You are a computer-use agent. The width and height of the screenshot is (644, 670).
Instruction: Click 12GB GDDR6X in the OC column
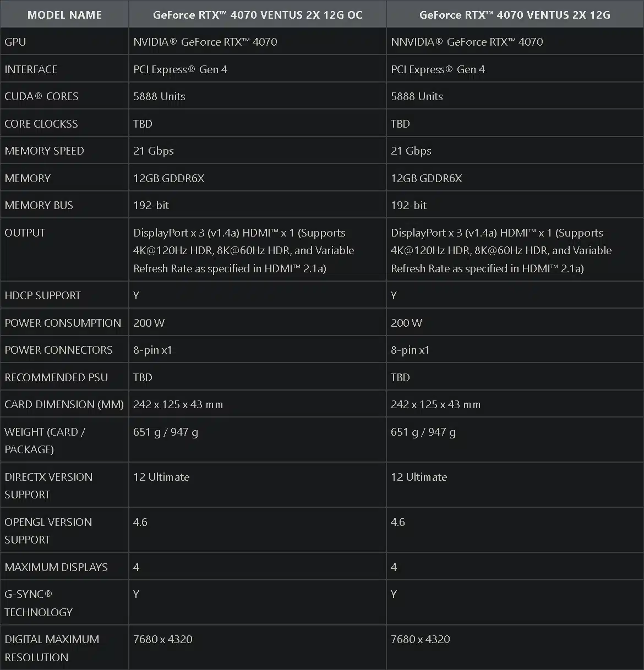coord(169,178)
